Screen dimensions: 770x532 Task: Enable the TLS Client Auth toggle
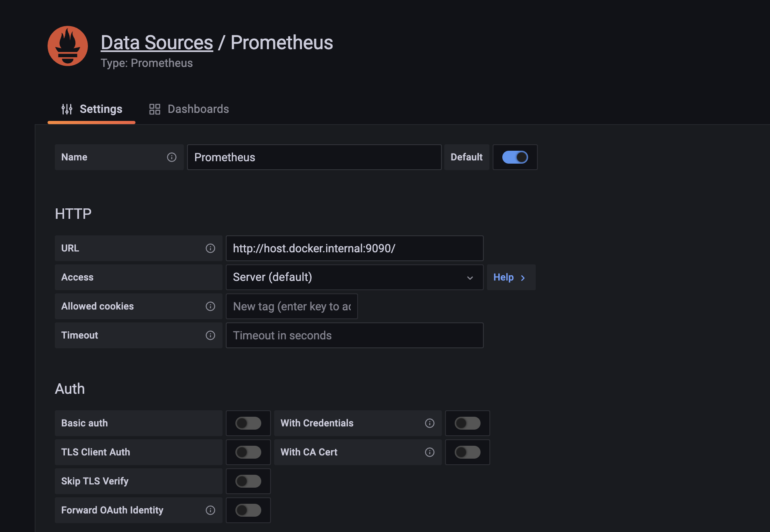pyautogui.click(x=248, y=452)
